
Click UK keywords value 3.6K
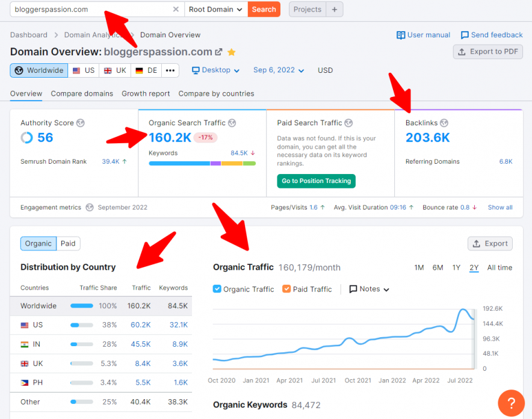click(180, 364)
